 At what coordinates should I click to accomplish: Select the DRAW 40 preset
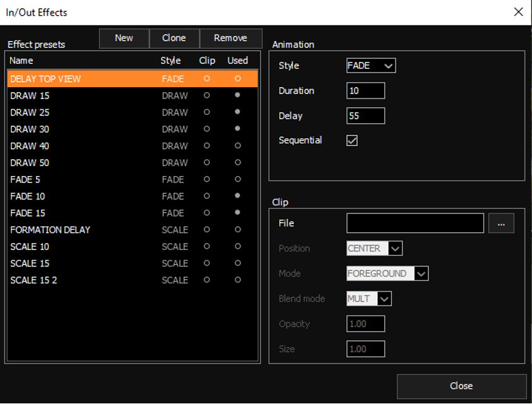tap(132, 146)
